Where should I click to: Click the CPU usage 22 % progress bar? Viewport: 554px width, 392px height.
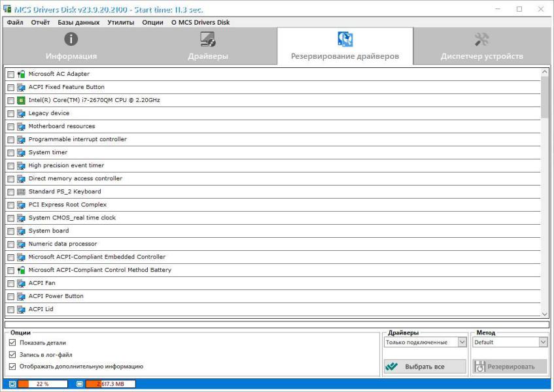pyautogui.click(x=43, y=384)
